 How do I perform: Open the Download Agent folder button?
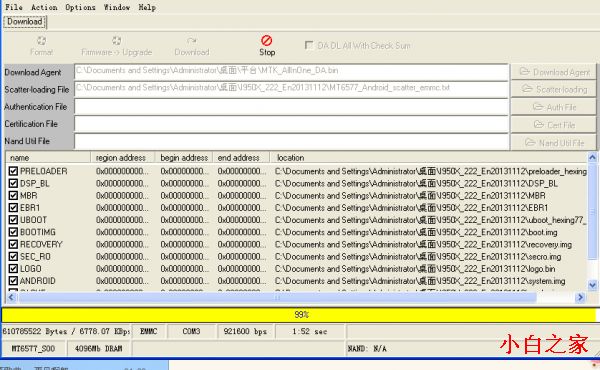coord(554,72)
